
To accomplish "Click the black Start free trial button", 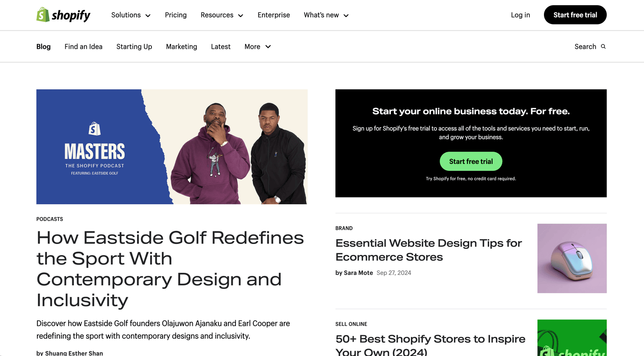I will pyautogui.click(x=575, y=15).
